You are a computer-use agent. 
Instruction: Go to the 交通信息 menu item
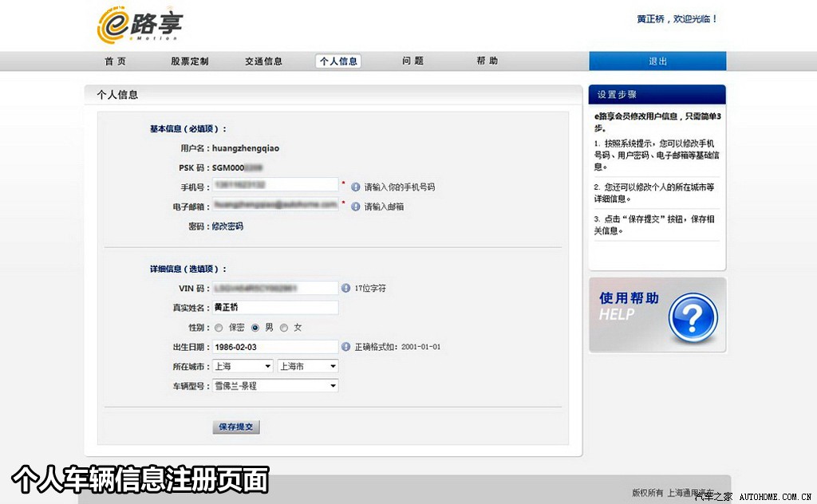[x=263, y=61]
